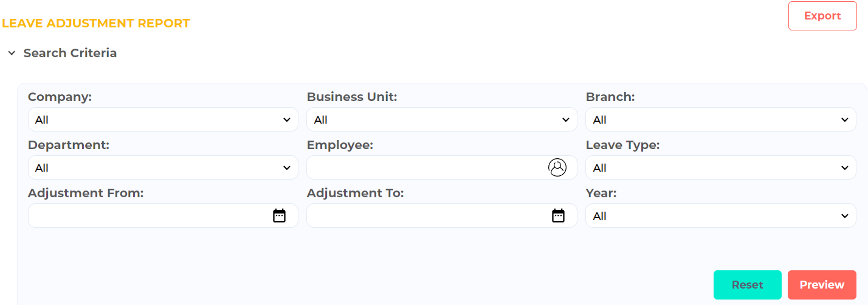
Task: Focus the Employee text field
Action: click(442, 167)
